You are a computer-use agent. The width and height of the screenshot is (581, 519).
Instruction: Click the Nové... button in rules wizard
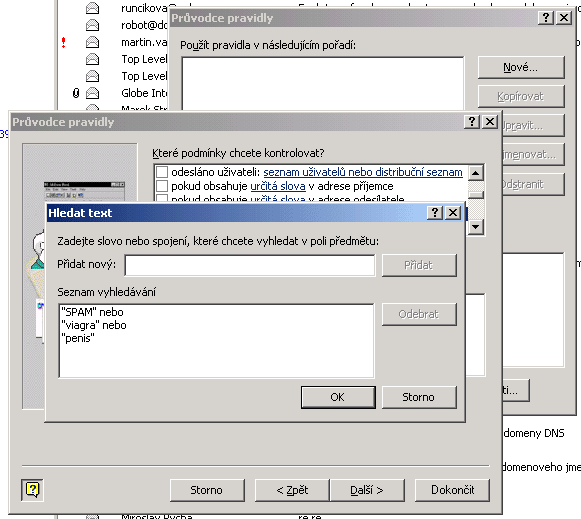tap(521, 67)
